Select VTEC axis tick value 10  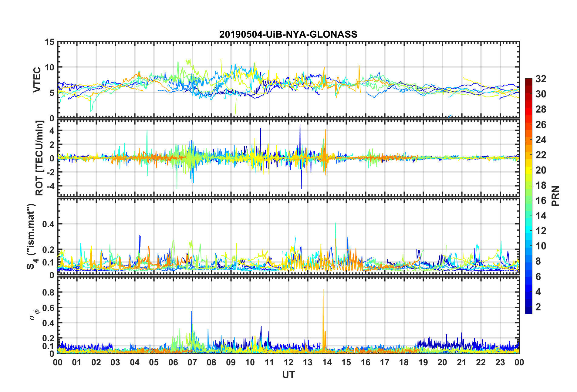click(x=50, y=67)
